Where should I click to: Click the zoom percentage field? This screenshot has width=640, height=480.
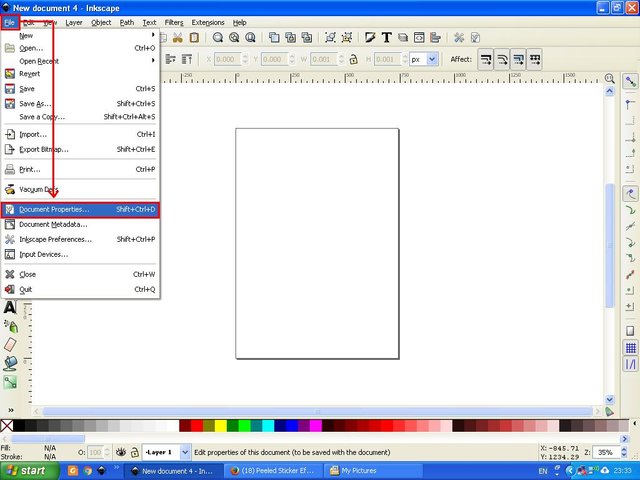607,452
